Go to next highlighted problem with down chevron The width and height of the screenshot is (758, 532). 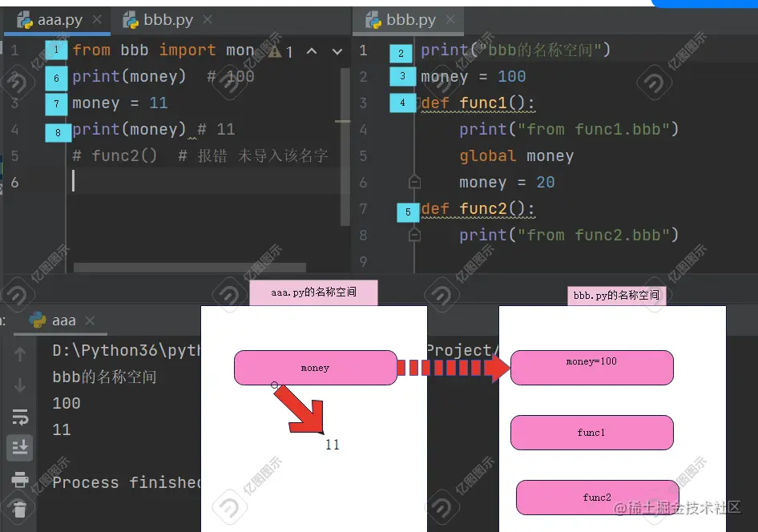(337, 51)
